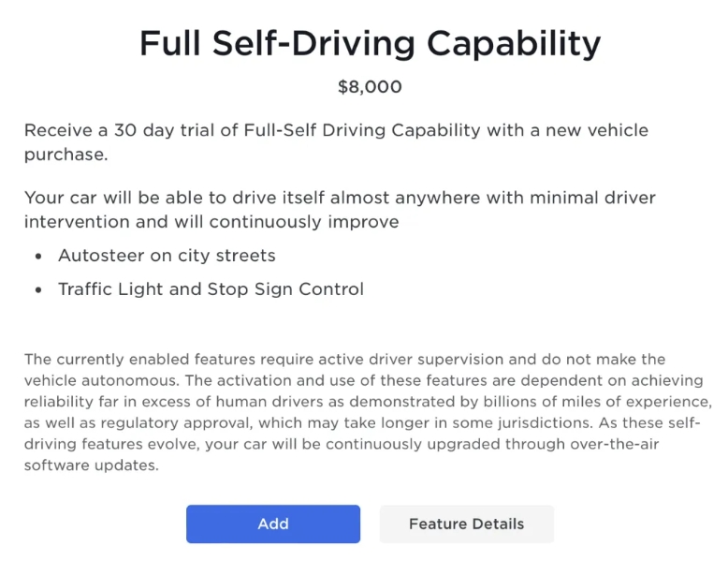Viewport: 728px width, 561px height.
Task: Click the $8,000 price text
Action: point(370,87)
